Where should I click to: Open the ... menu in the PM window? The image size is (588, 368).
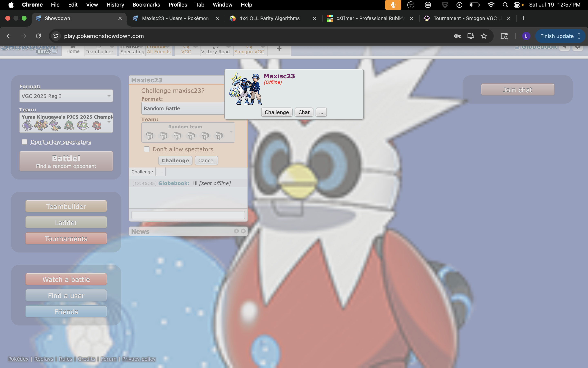[x=161, y=172]
